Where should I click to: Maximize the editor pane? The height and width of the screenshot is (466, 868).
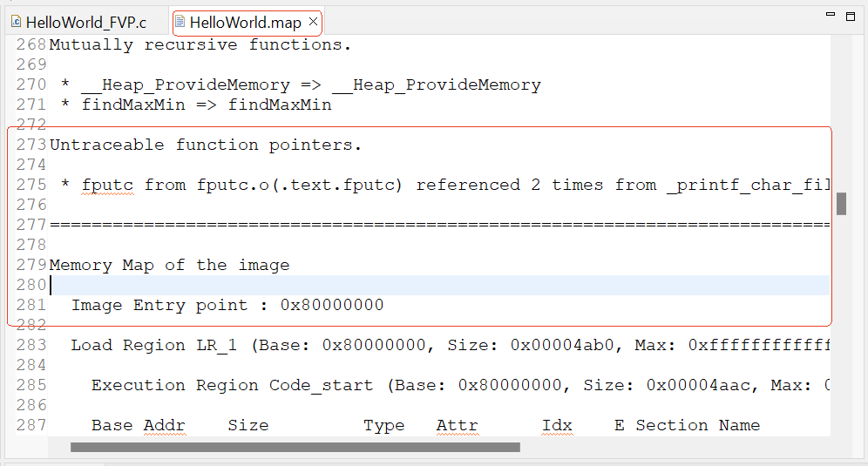coord(851,16)
